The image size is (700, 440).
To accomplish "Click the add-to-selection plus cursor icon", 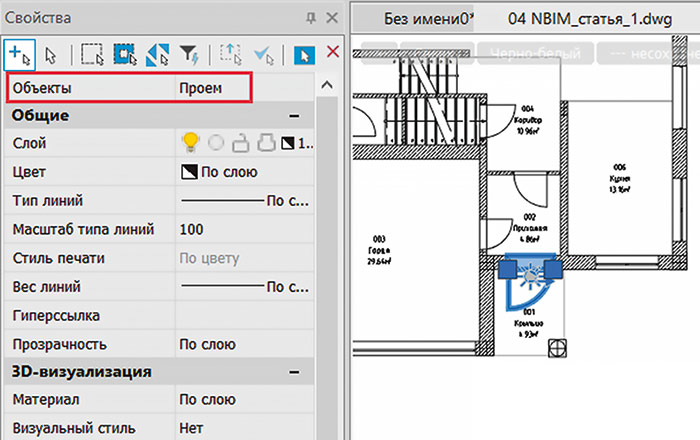I will pyautogui.click(x=20, y=51).
